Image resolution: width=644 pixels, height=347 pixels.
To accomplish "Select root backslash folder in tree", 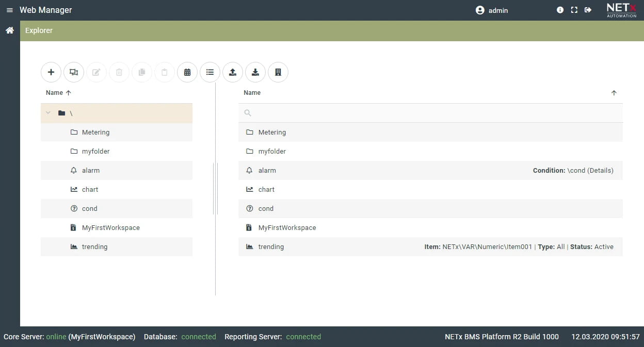I will tap(117, 113).
